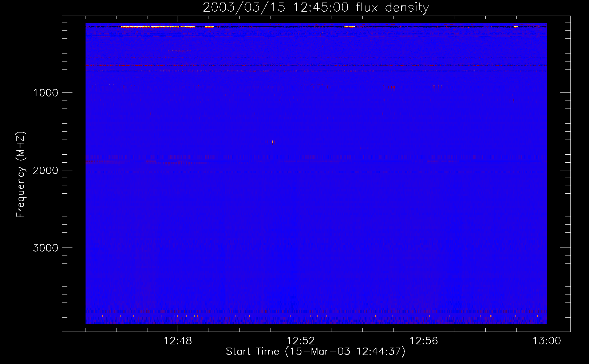The height and width of the screenshot is (364, 589).
Task: Click the short orange streak below the top burst
Action: (x=179, y=51)
